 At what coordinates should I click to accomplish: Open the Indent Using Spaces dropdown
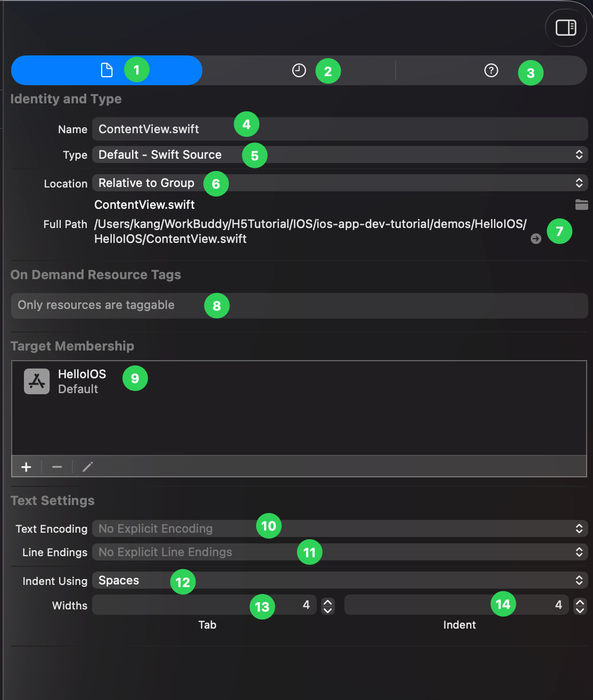[x=340, y=580]
